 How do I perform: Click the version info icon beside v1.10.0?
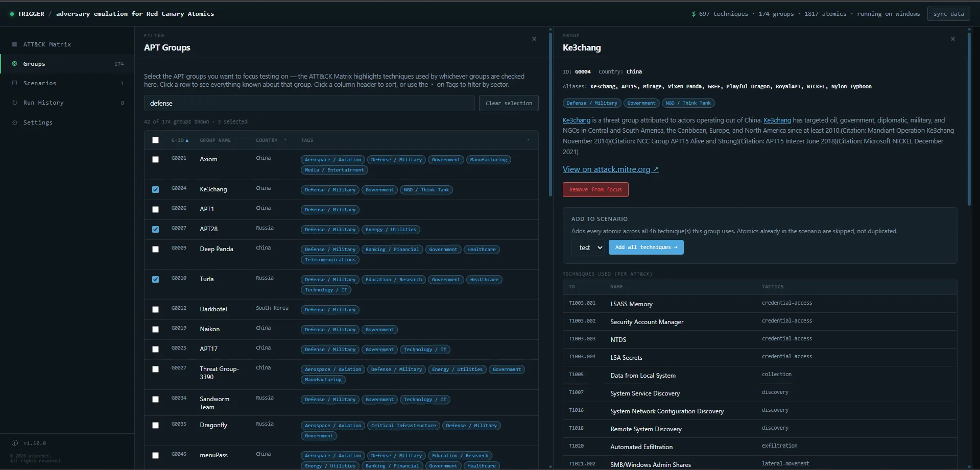[15, 443]
